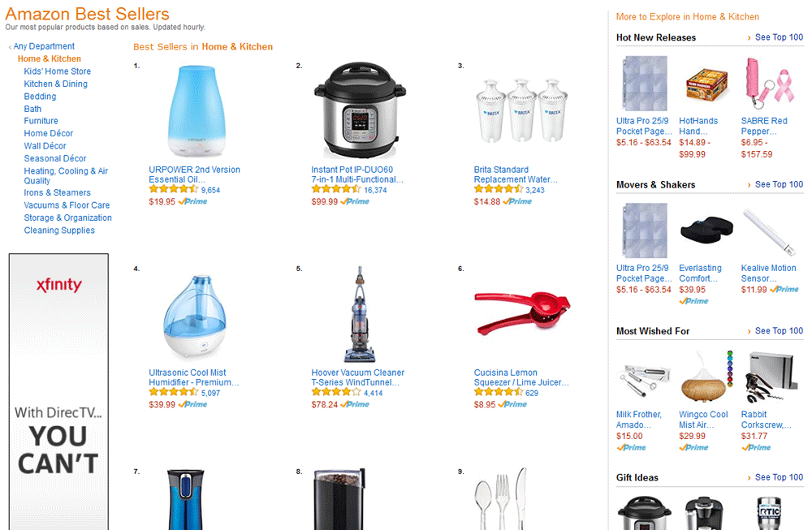Open 9,654 reviews count for URPOWER
This screenshot has height=530, width=812.
[x=211, y=190]
